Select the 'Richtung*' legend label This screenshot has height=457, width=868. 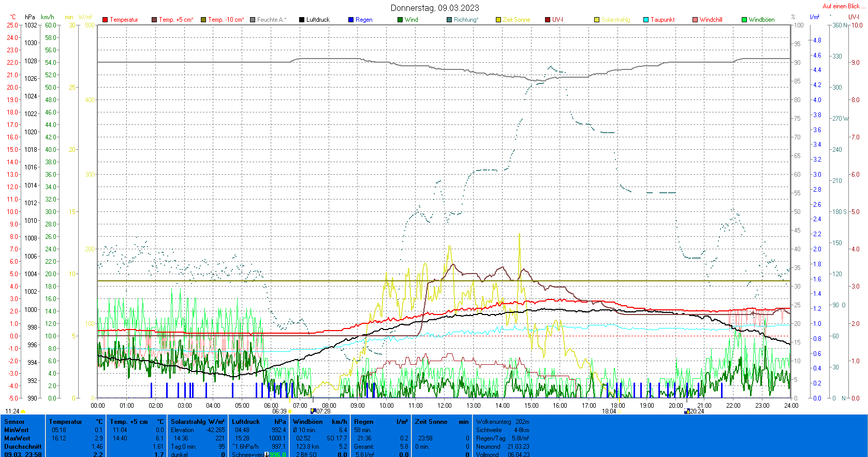[x=466, y=20]
